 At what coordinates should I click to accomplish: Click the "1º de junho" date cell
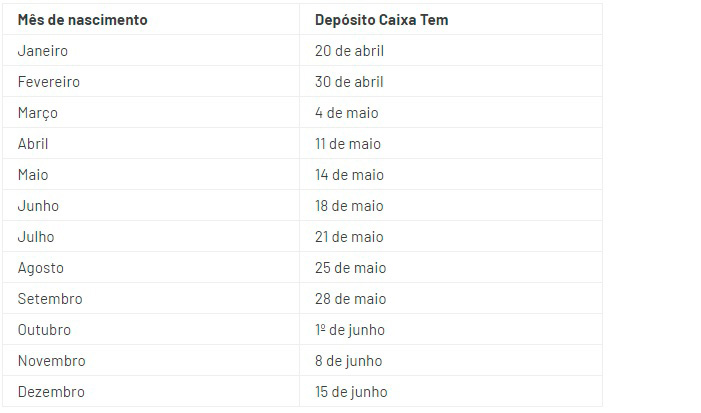(x=451, y=329)
